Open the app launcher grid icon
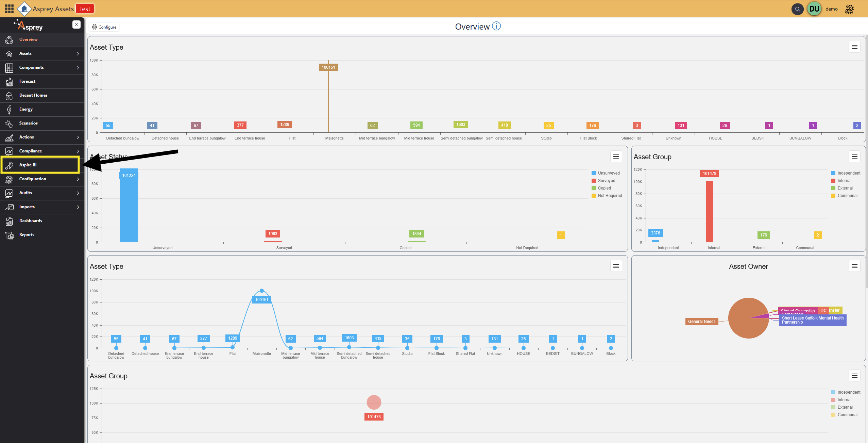Viewport: 868px width, 443px height. [x=9, y=9]
